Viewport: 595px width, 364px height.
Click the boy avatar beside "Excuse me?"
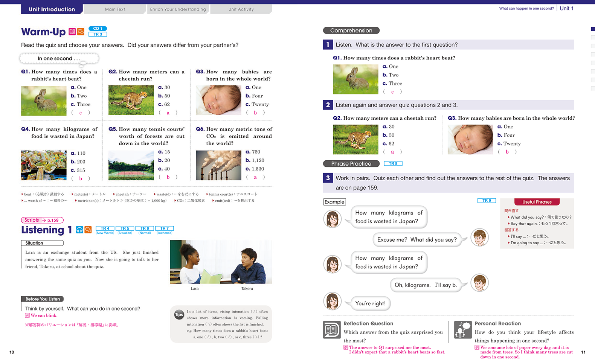point(479,238)
